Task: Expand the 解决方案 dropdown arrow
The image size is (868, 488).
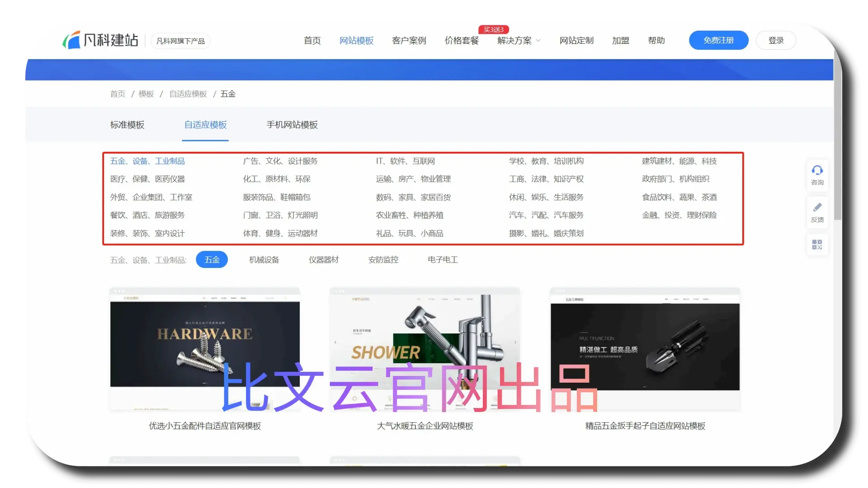Action: 538,41
